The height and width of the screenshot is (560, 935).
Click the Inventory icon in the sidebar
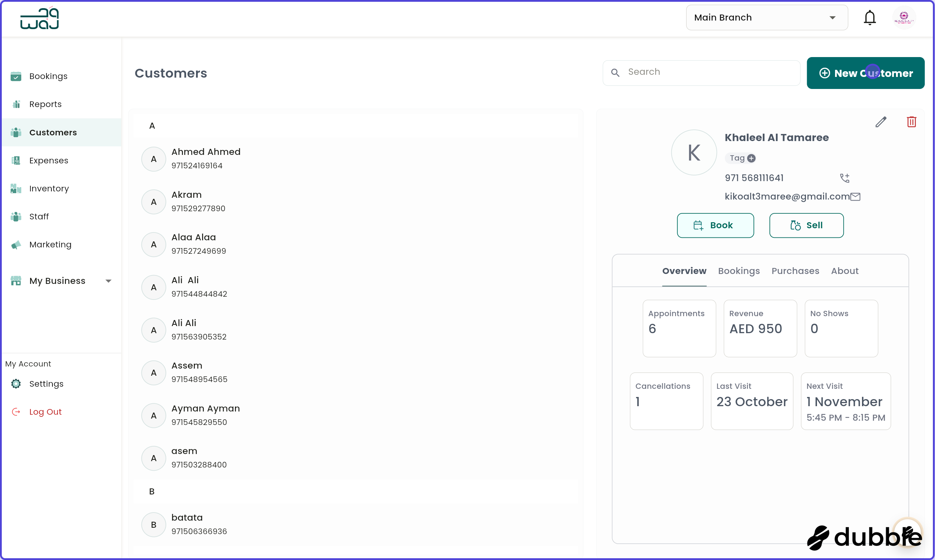pyautogui.click(x=16, y=188)
